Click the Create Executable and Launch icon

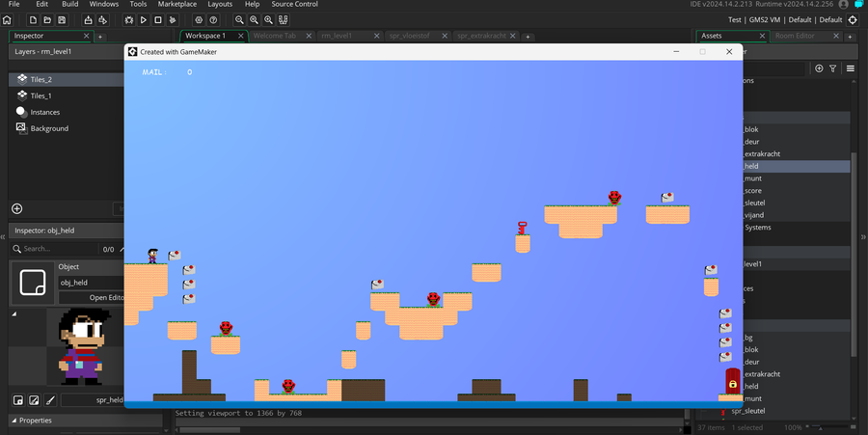102,20
